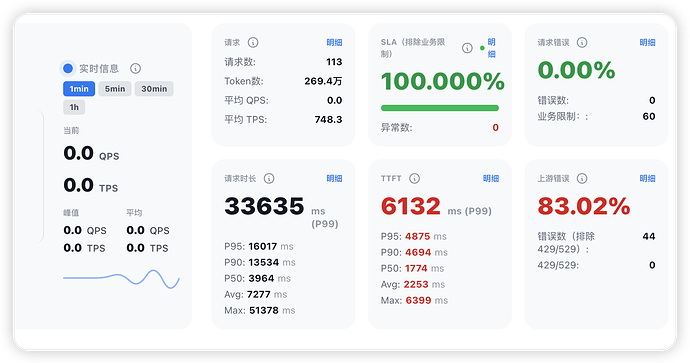Click the Max 51378 ms value
The image size is (690, 363).
pyautogui.click(x=264, y=310)
